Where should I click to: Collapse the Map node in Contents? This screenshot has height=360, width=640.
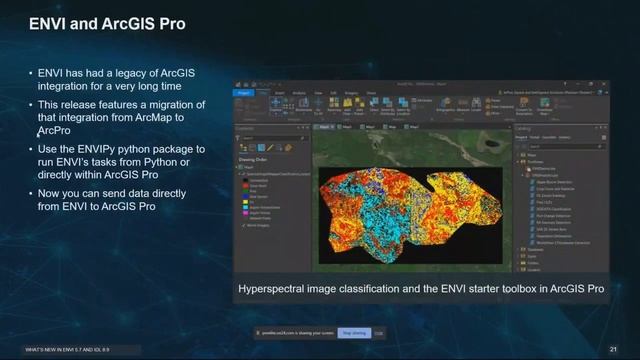coord(237,167)
